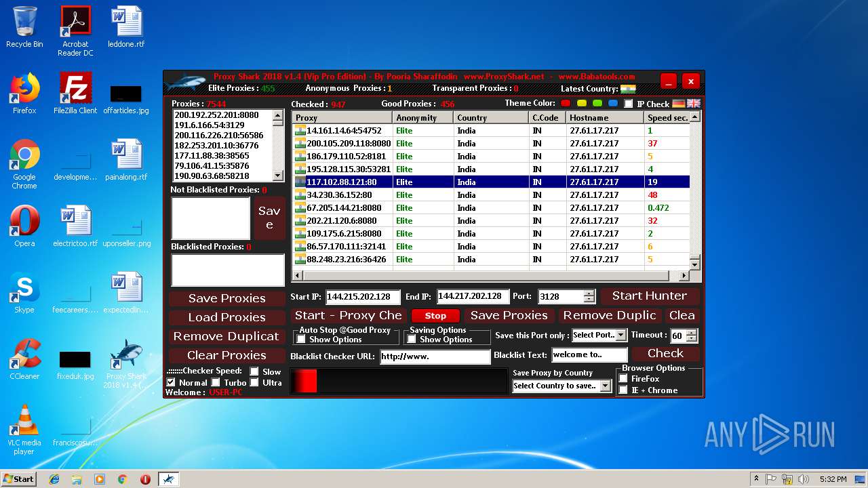Open Proxy Shark 2018 desktop shortcut

pyautogui.click(x=126, y=364)
